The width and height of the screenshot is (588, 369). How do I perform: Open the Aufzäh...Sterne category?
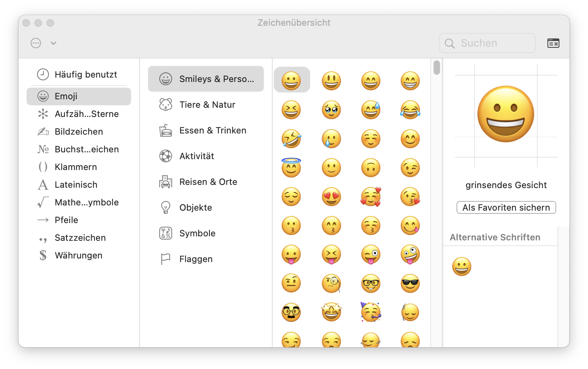(x=79, y=114)
